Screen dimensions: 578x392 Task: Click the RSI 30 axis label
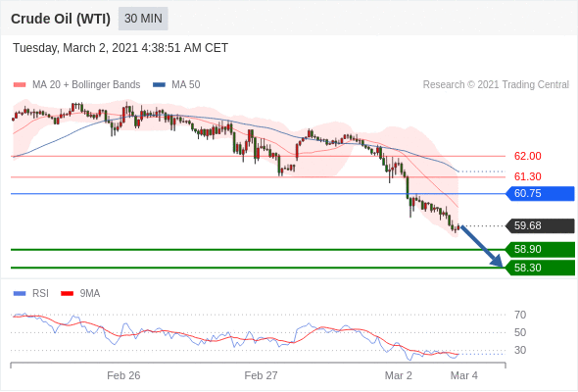(x=520, y=350)
